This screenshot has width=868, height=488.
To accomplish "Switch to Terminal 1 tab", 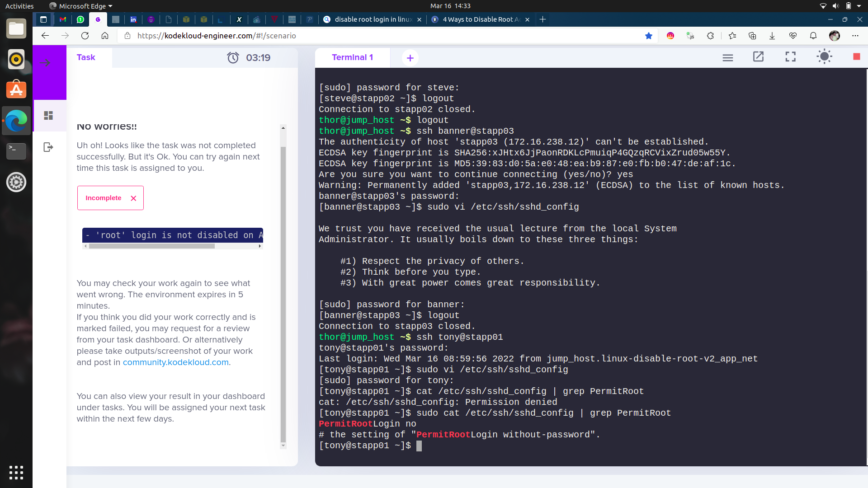I will [352, 57].
